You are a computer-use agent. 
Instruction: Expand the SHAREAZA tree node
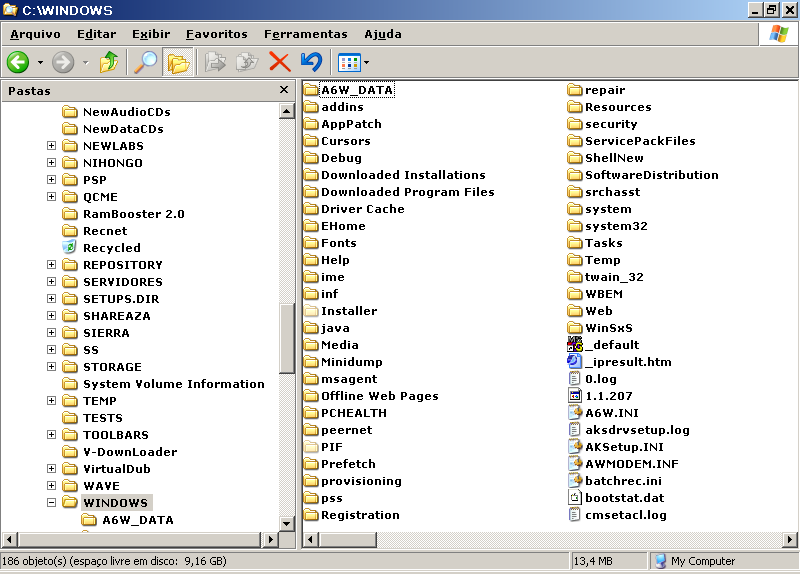click(x=51, y=316)
